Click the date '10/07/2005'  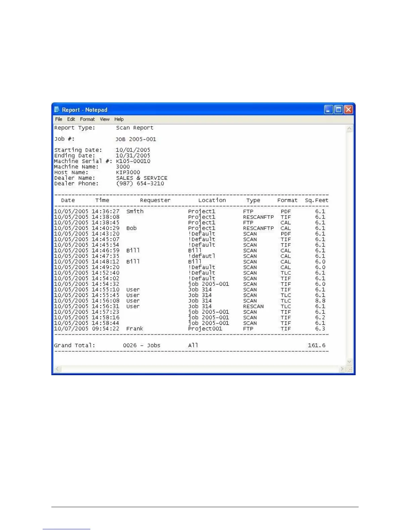tap(71, 329)
